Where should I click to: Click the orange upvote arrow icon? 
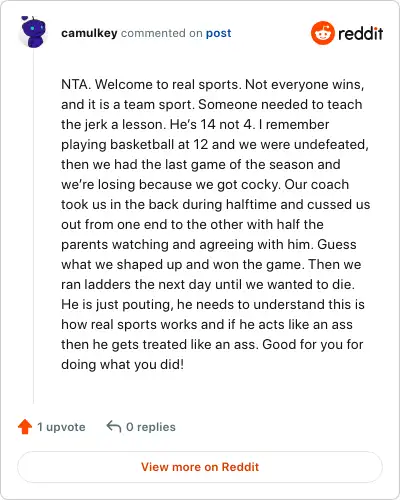[x=25, y=426]
